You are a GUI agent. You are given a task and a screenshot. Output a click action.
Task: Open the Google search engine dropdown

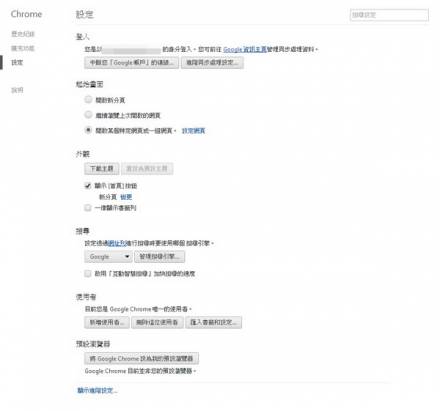[108, 257]
